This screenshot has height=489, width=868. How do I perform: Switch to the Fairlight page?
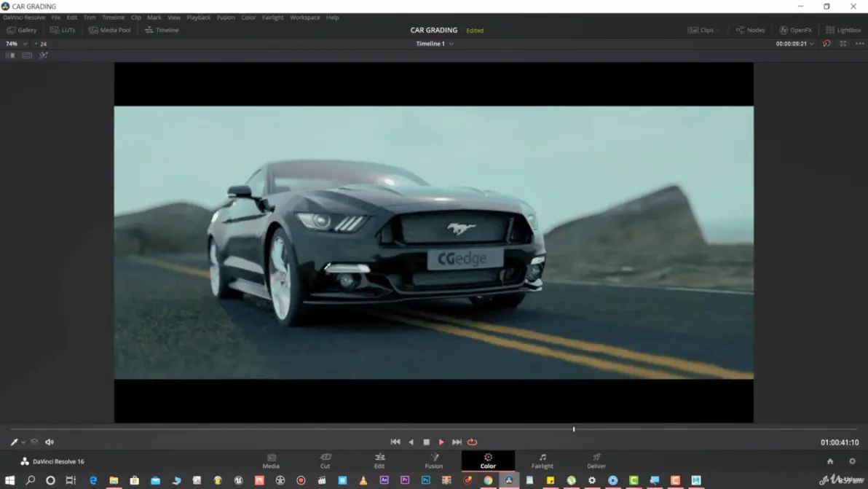[542, 461]
